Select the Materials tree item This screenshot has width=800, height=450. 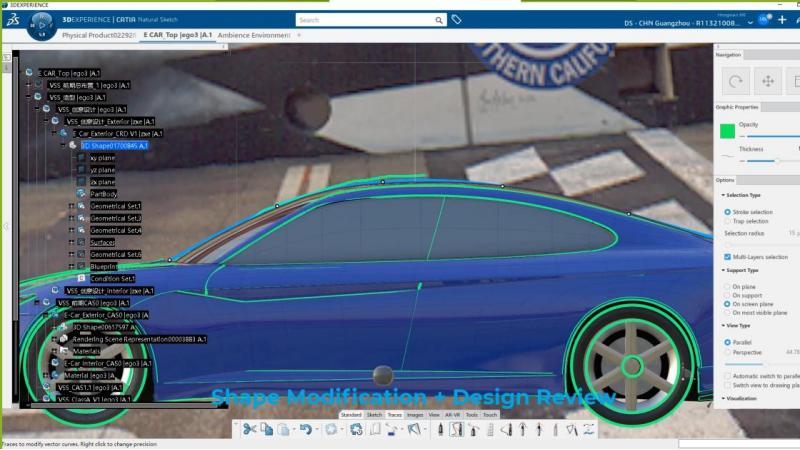(x=86, y=351)
